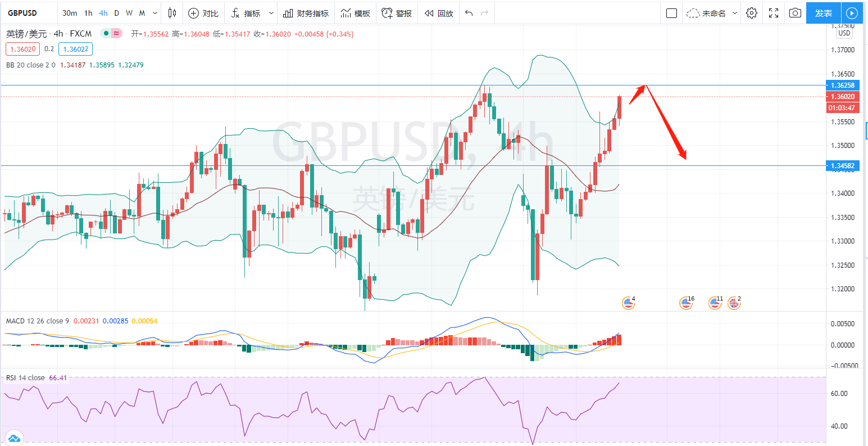
Task: Open the 警报 alarm clock tool
Action: [x=396, y=13]
